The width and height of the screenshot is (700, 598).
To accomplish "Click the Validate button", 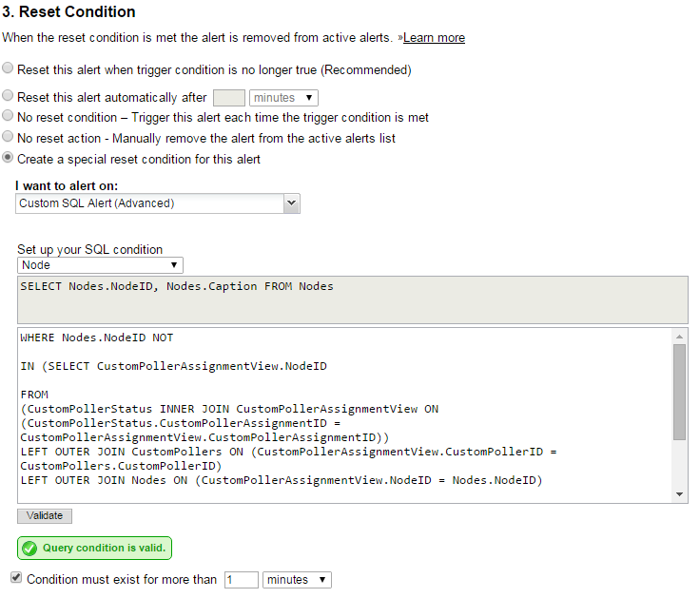I will [x=45, y=516].
